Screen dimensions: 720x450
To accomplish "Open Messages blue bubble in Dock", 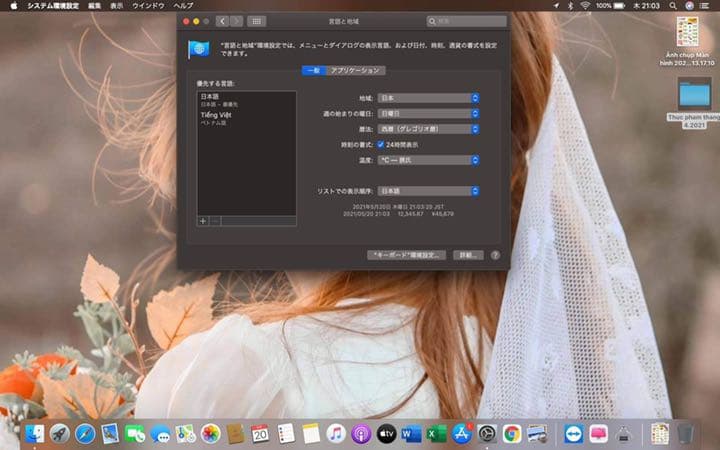I will pos(160,433).
